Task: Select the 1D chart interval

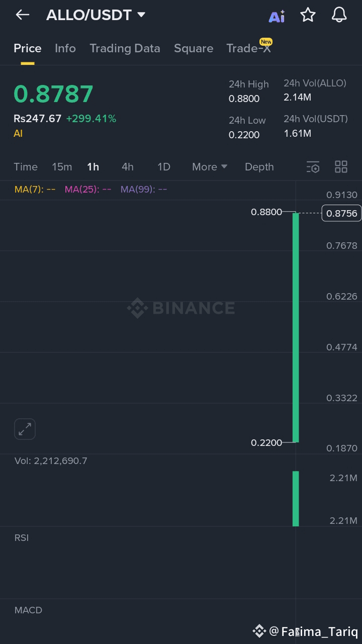Action: coord(164,167)
